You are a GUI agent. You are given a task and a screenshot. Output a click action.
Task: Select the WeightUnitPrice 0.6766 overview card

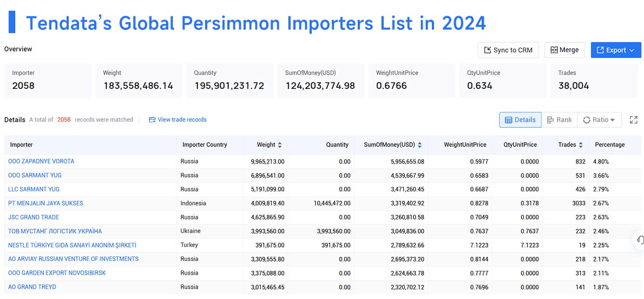pos(411,81)
